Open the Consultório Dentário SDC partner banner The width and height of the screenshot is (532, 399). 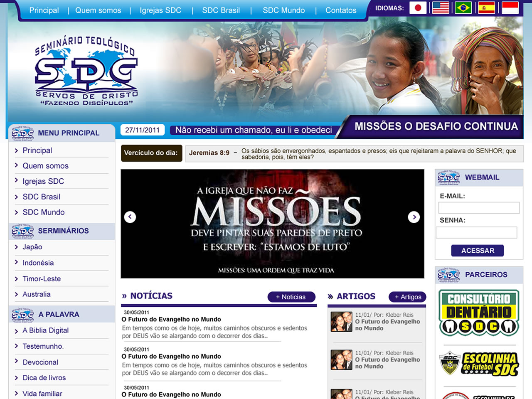pos(479,313)
